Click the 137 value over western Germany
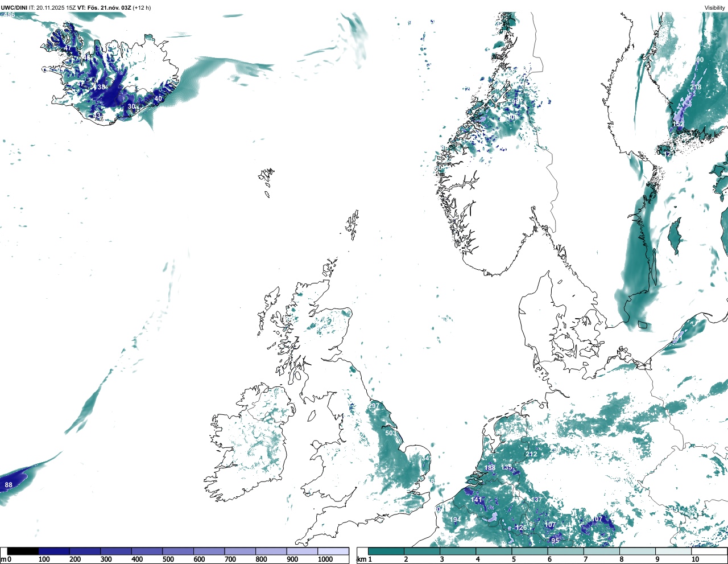Image resolution: width=728 pixels, height=564 pixels. coord(536,500)
